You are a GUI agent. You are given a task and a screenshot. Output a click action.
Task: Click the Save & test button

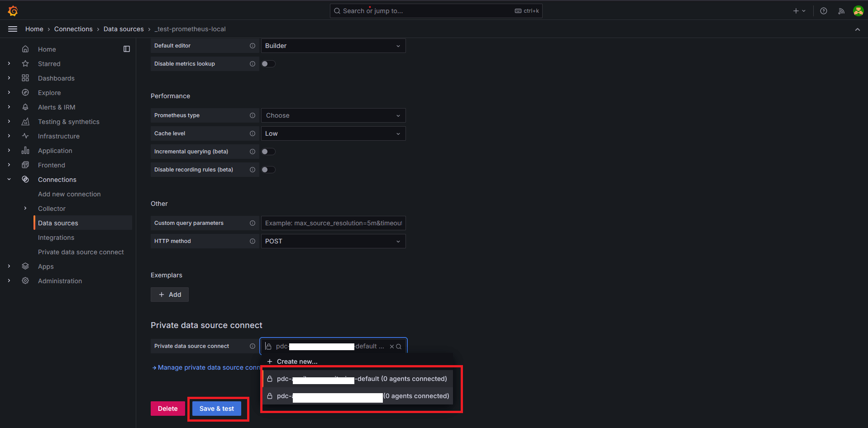coord(217,409)
